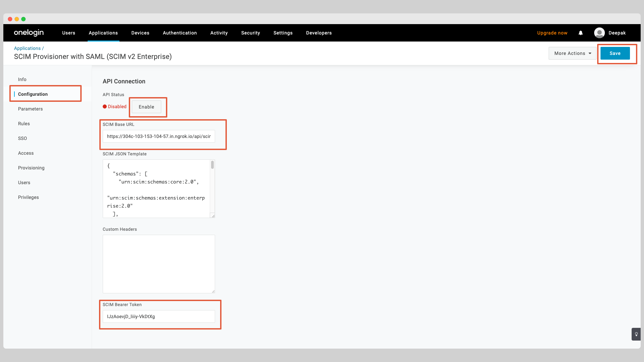Click the Upgrade now link
This screenshot has height=362, width=644.
click(x=552, y=33)
